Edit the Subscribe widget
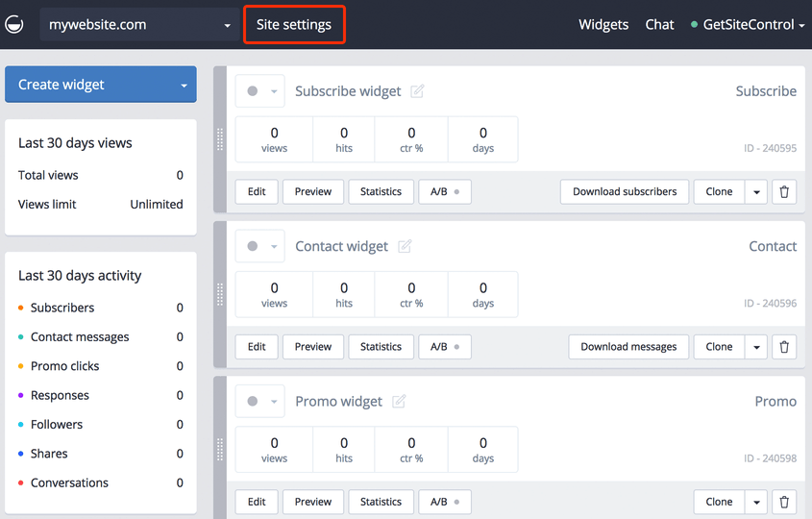The height and width of the screenshot is (519, 812). 257,191
